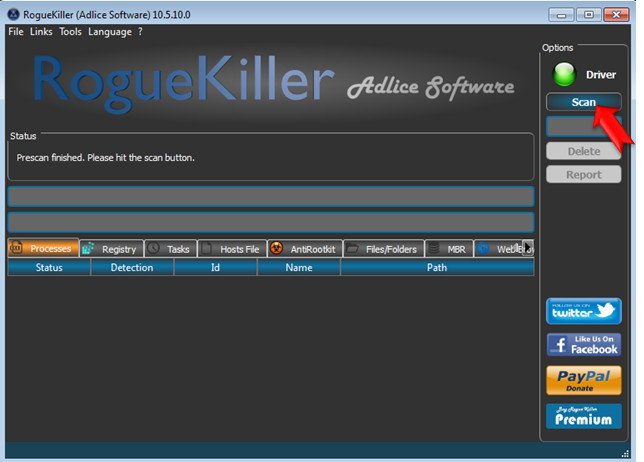The height and width of the screenshot is (462, 644).
Task: Open the File menu
Action: (15, 32)
